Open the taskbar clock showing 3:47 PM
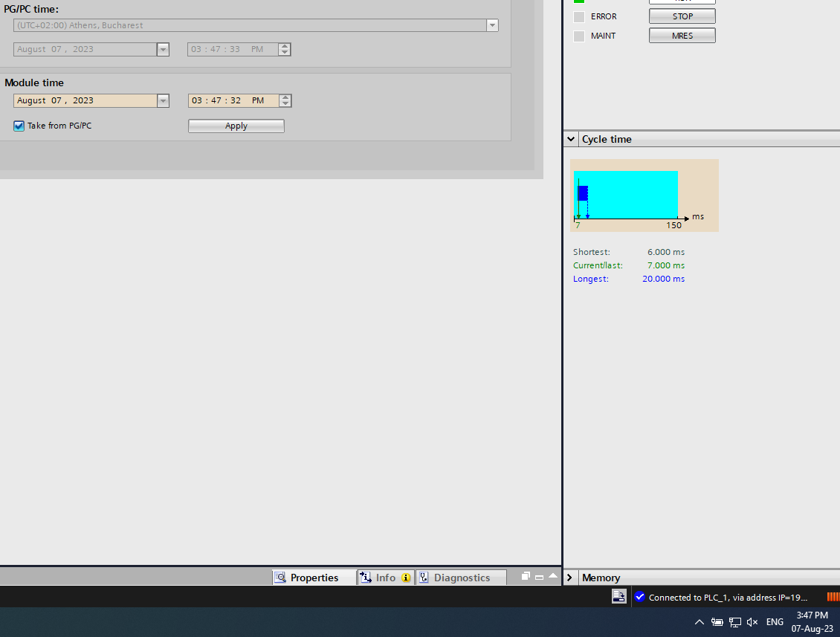 click(812, 622)
